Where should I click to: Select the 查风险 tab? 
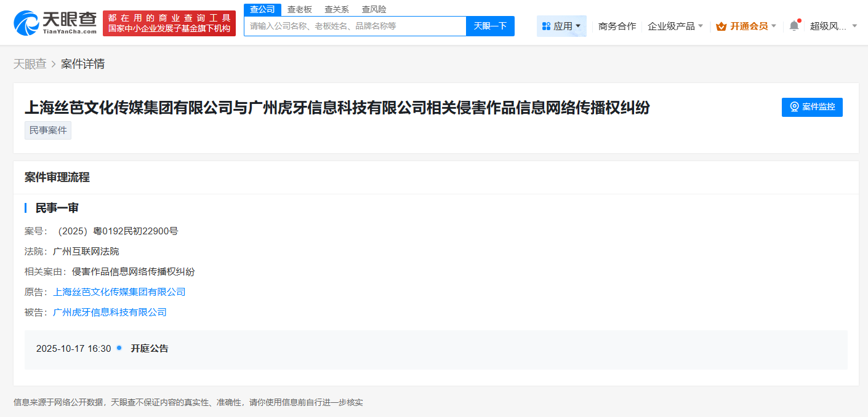373,9
